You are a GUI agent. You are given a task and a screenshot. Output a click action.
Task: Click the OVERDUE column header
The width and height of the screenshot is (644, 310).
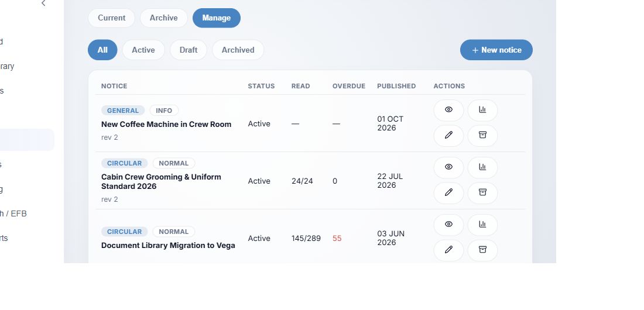coord(349,86)
